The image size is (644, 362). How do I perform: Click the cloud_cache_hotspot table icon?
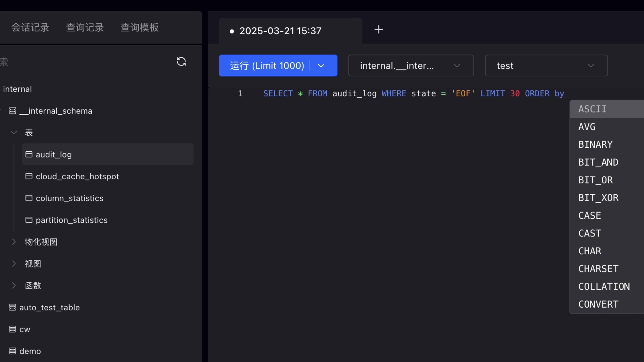pos(29,176)
